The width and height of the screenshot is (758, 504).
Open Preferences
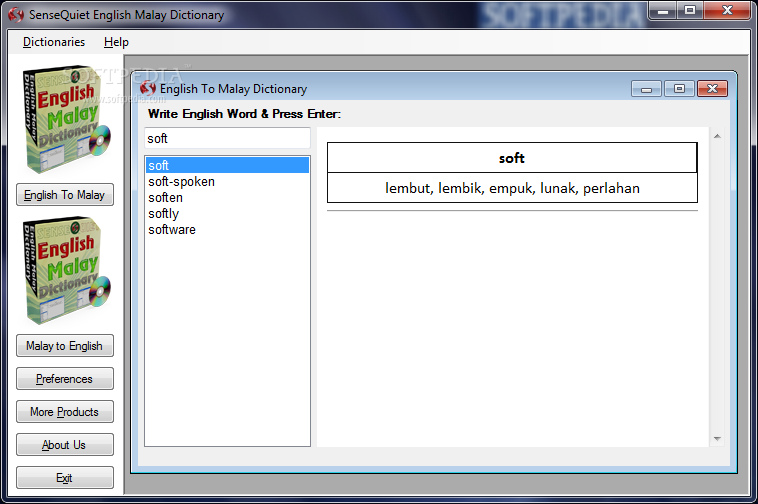tap(65, 378)
